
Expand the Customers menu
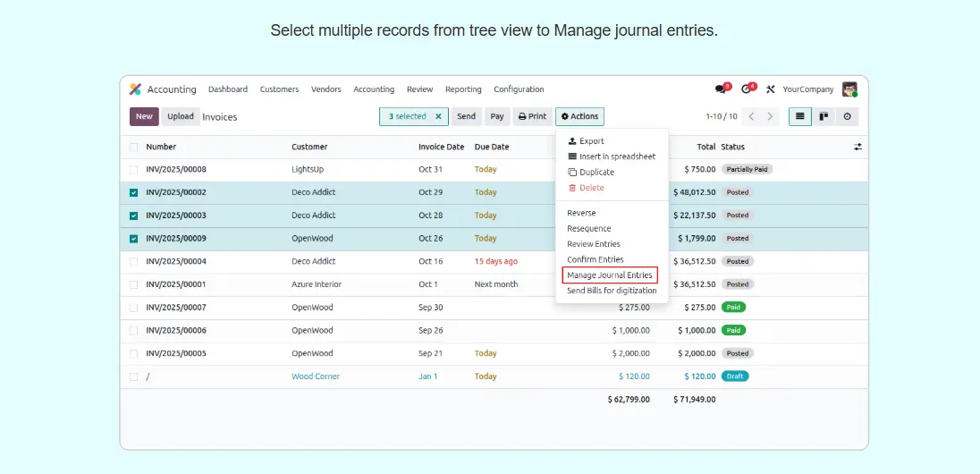[x=279, y=89]
